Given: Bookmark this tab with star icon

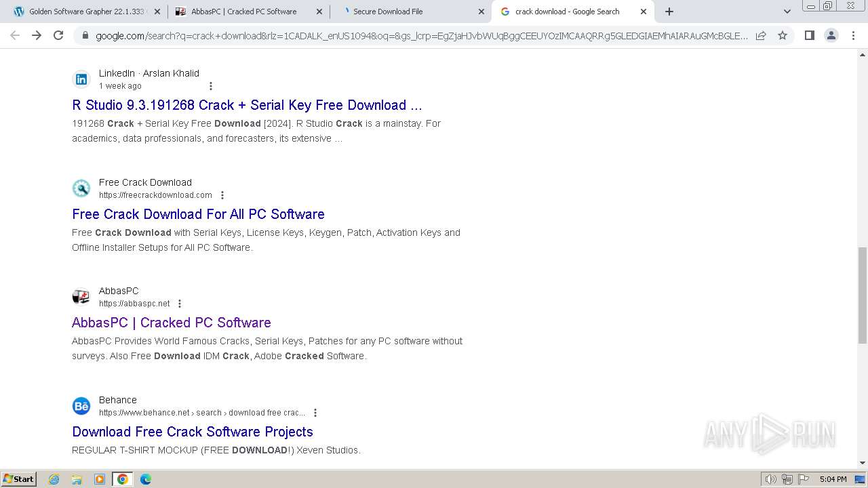Looking at the screenshot, I should pos(783,35).
